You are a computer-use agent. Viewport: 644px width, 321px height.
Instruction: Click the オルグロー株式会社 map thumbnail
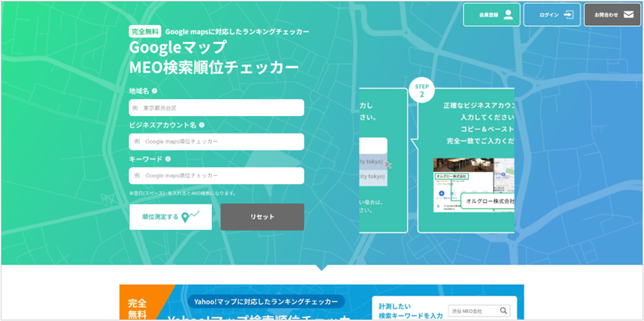(474, 185)
